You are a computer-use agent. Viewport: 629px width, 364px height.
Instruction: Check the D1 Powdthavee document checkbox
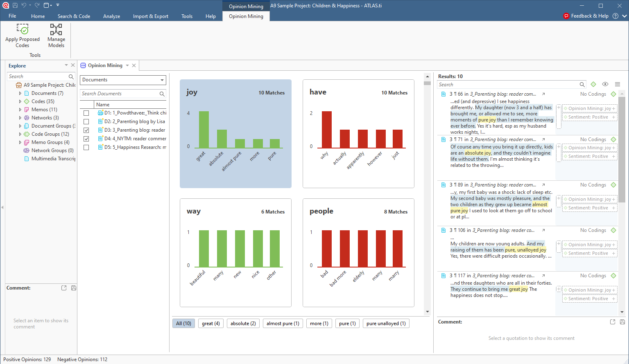pyautogui.click(x=86, y=113)
